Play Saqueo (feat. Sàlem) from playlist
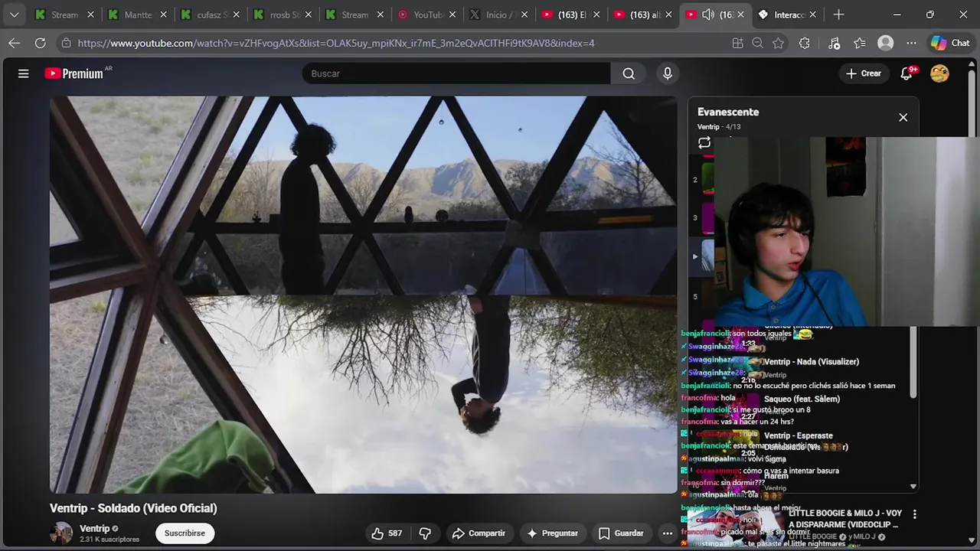The image size is (980, 551). [802, 399]
